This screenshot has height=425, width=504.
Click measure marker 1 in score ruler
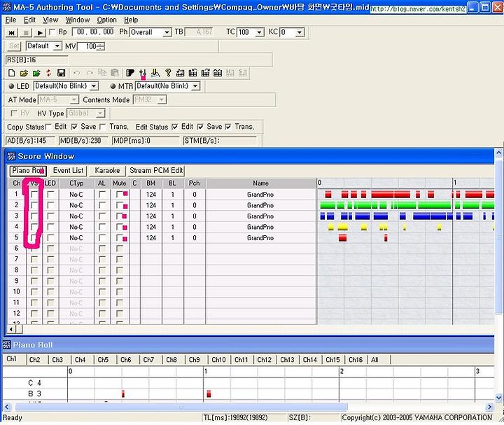[455, 183]
